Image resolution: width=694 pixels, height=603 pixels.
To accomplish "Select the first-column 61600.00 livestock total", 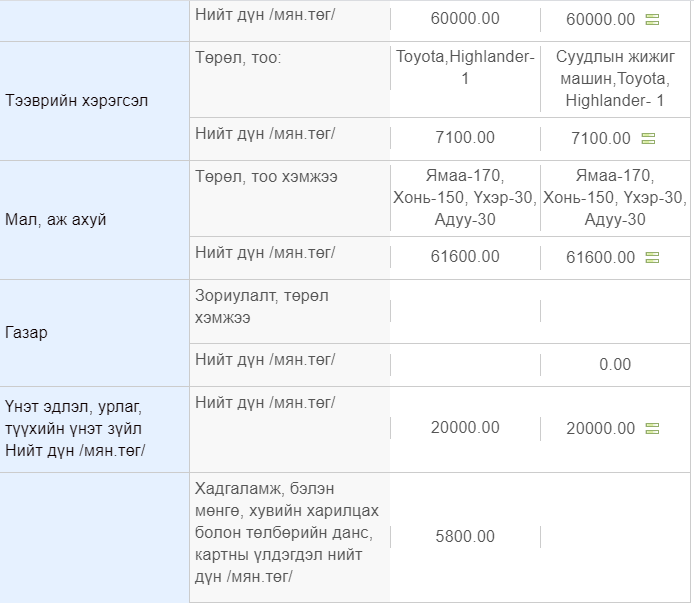I will [465, 257].
